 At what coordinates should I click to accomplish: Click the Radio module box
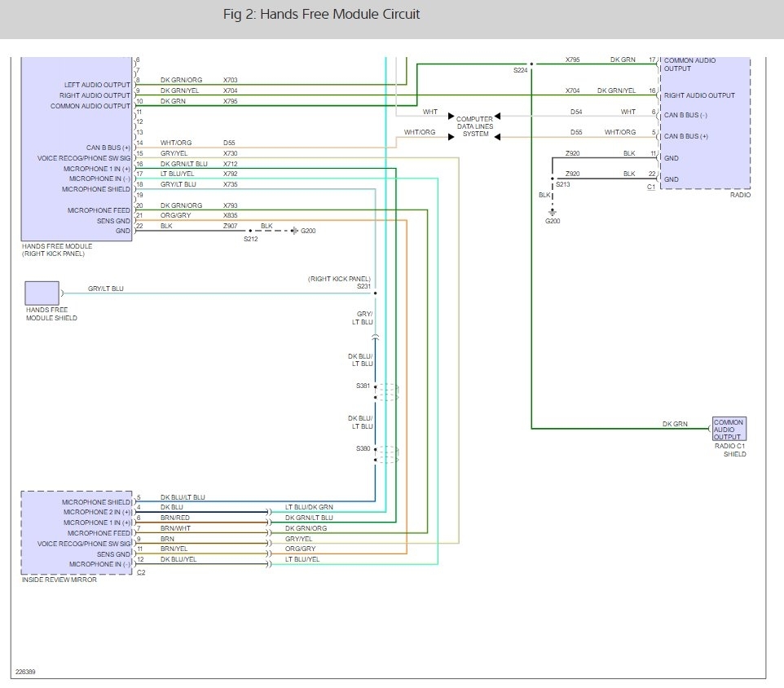point(705,122)
